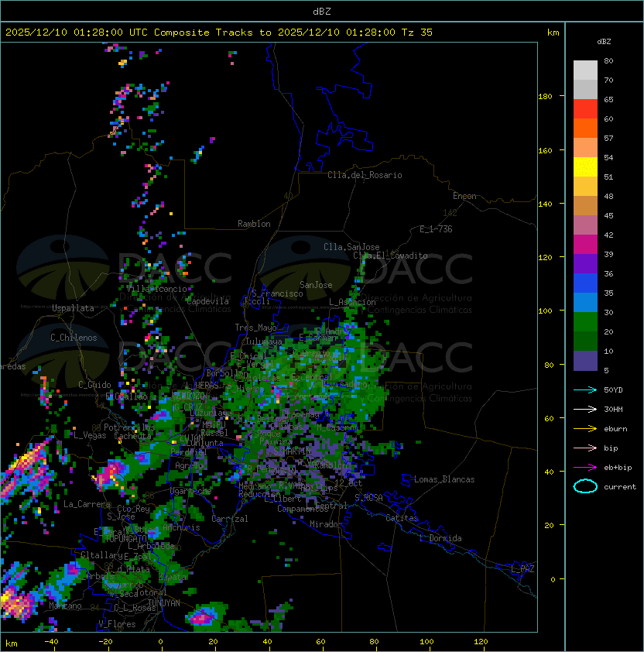Screen dimensions: 644x652
Task: Pick the bright yellow 51–54 dBZ swatch
Action: (585, 166)
